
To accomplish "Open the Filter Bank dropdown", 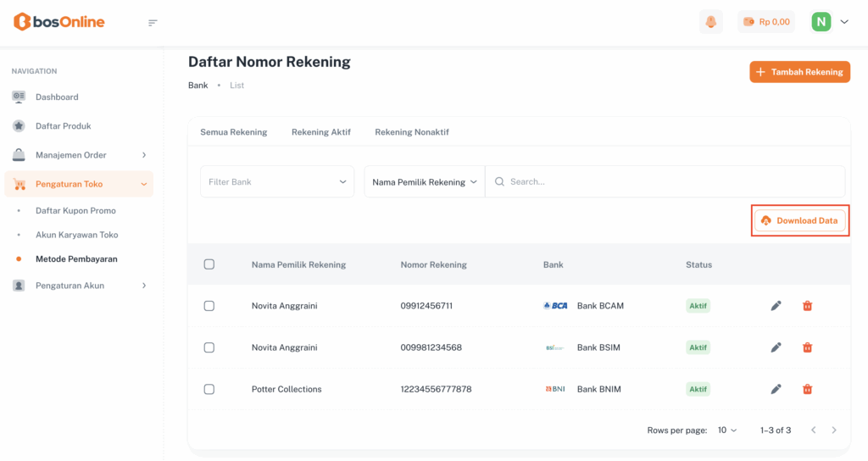I will click(277, 182).
